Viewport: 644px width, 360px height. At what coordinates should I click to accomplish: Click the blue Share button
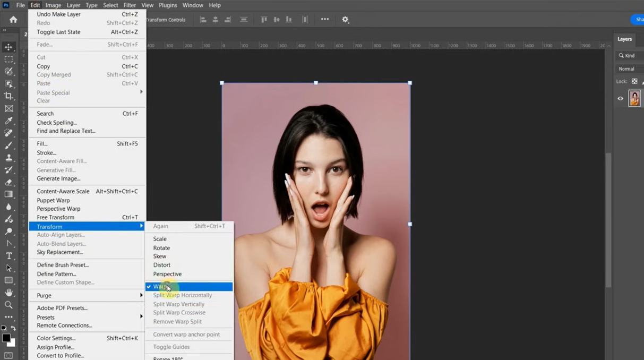tap(639, 20)
